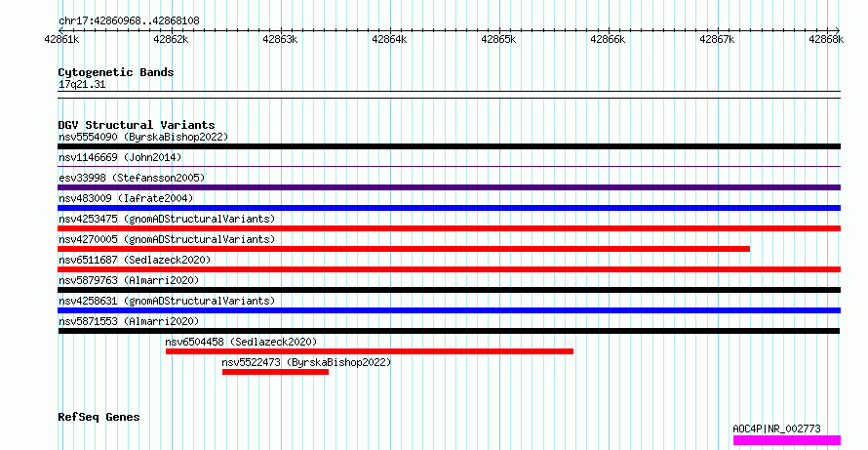Click the chr17:42860968..42868108 region label

(129, 21)
